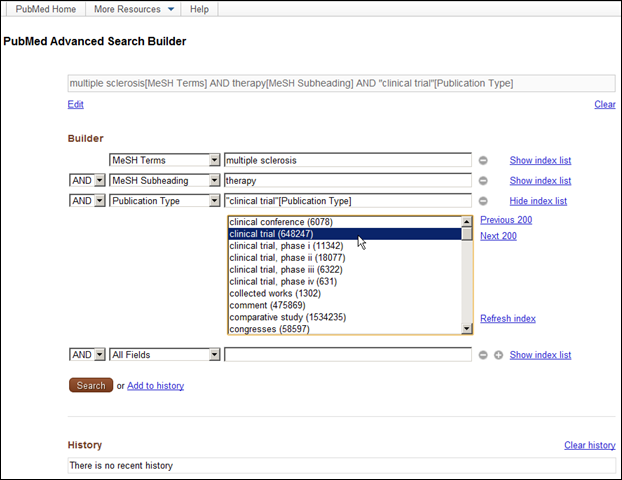Click the Next 200 link
This screenshot has width=622, height=480.
tap(498, 236)
